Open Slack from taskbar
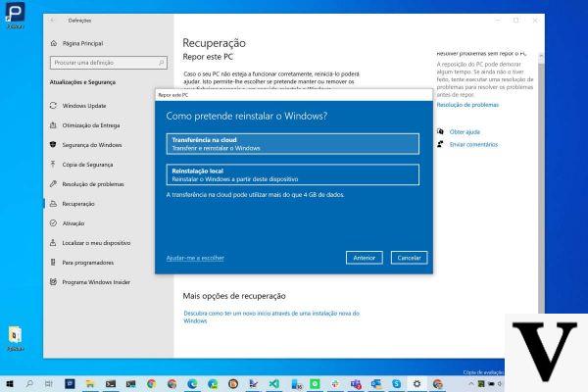The height and width of the screenshot is (392, 588). tap(335, 384)
